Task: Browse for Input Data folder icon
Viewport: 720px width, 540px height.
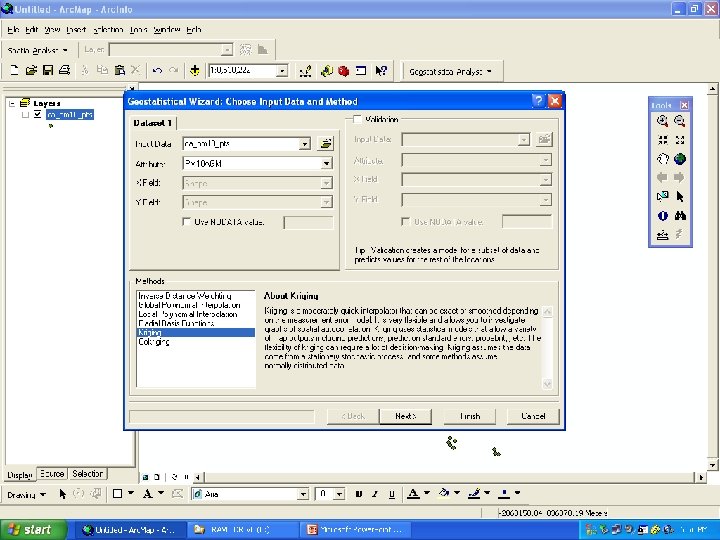Action: (326, 144)
